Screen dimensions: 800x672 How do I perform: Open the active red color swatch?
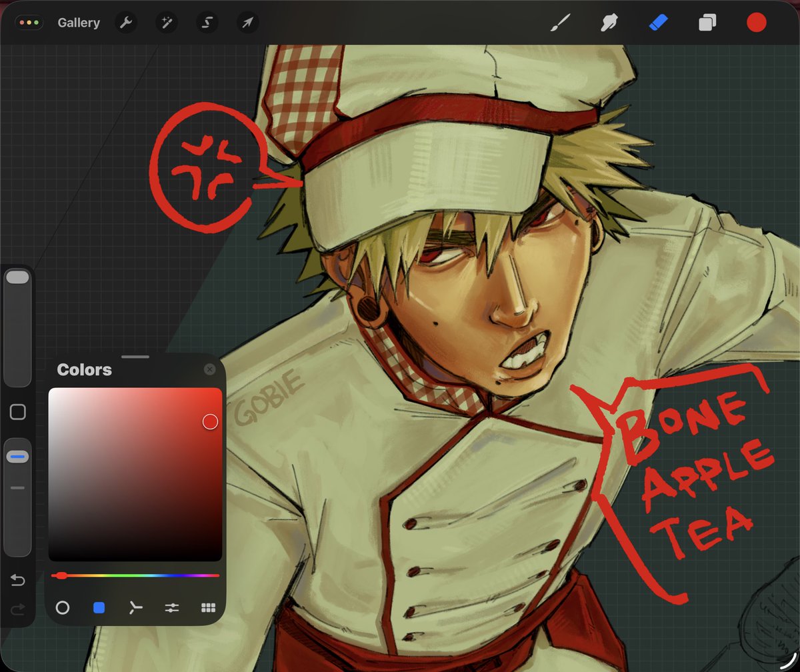coord(756,23)
